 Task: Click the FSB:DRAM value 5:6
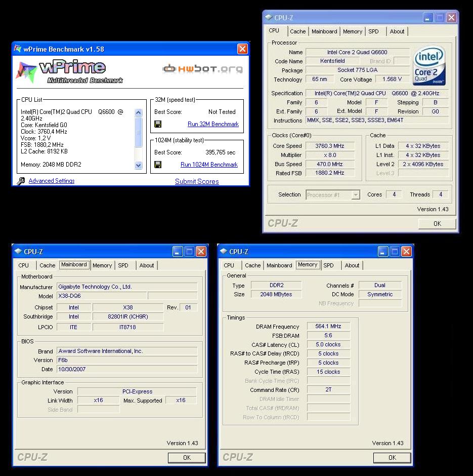pos(328,335)
